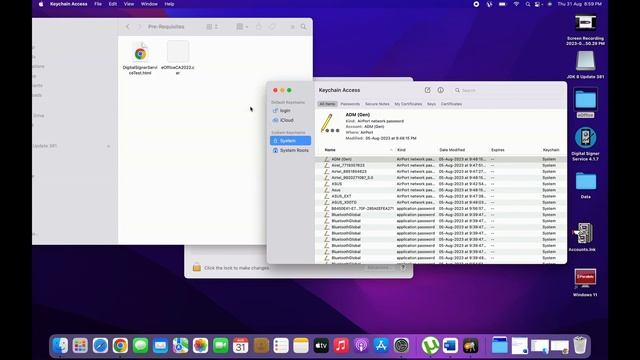Screen dimensions: 640x360
Task: Switch to the Passwords tab
Action: (350, 104)
